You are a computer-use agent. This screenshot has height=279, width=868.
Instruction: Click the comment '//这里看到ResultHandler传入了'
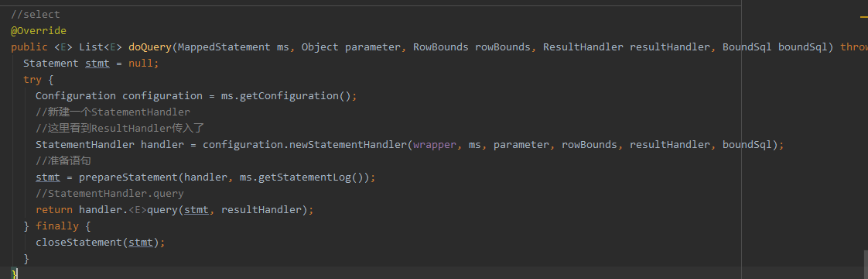pos(120,129)
